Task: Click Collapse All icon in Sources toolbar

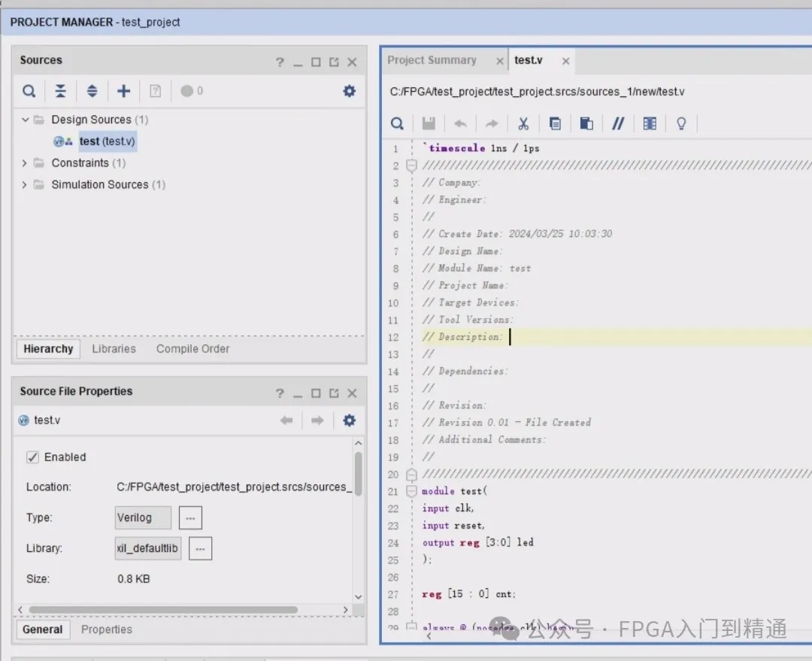Action: 60,91
